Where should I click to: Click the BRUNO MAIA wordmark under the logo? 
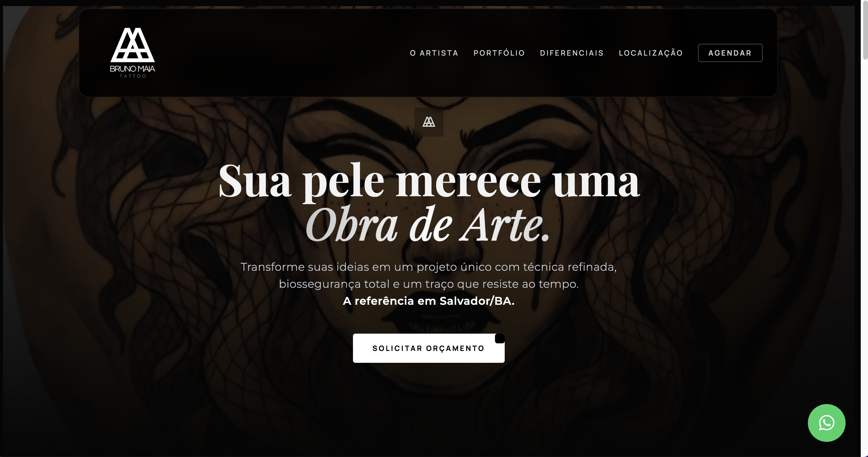pyautogui.click(x=132, y=69)
